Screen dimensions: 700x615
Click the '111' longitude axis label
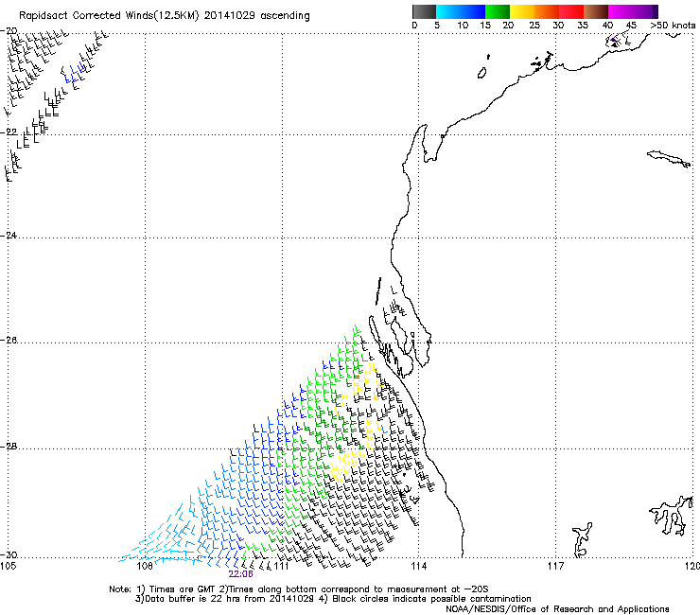281,567
